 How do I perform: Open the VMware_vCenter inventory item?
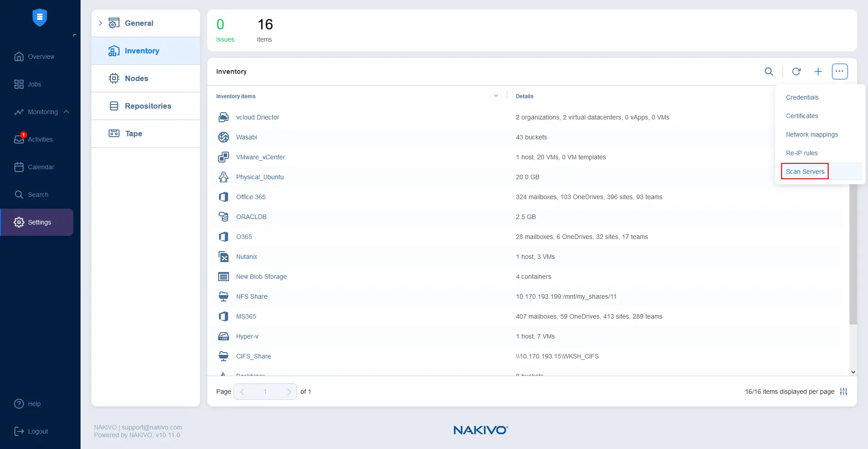pos(260,157)
